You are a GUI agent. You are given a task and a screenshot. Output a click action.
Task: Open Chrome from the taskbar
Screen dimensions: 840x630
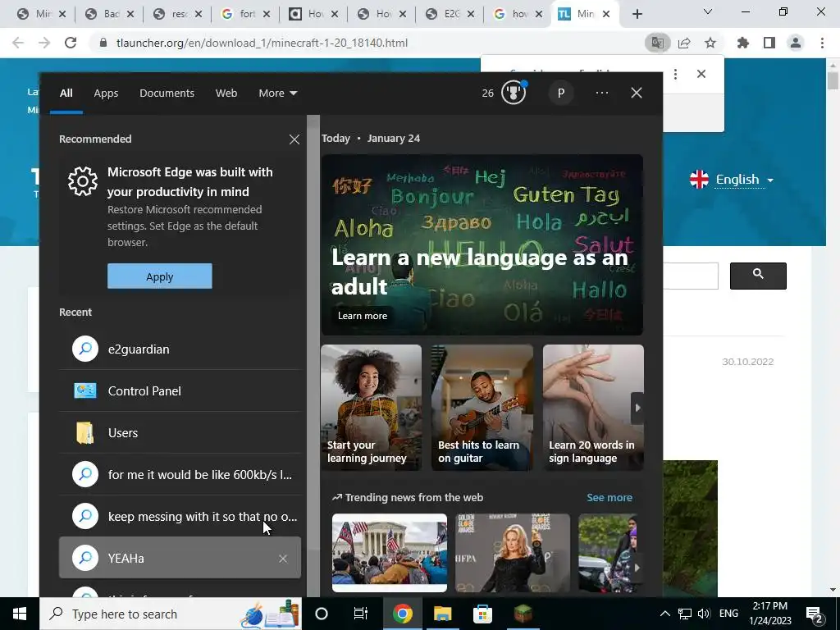(402, 614)
